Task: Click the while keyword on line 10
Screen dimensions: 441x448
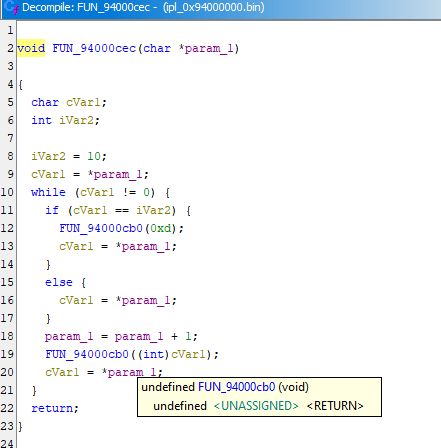Action: point(48,192)
